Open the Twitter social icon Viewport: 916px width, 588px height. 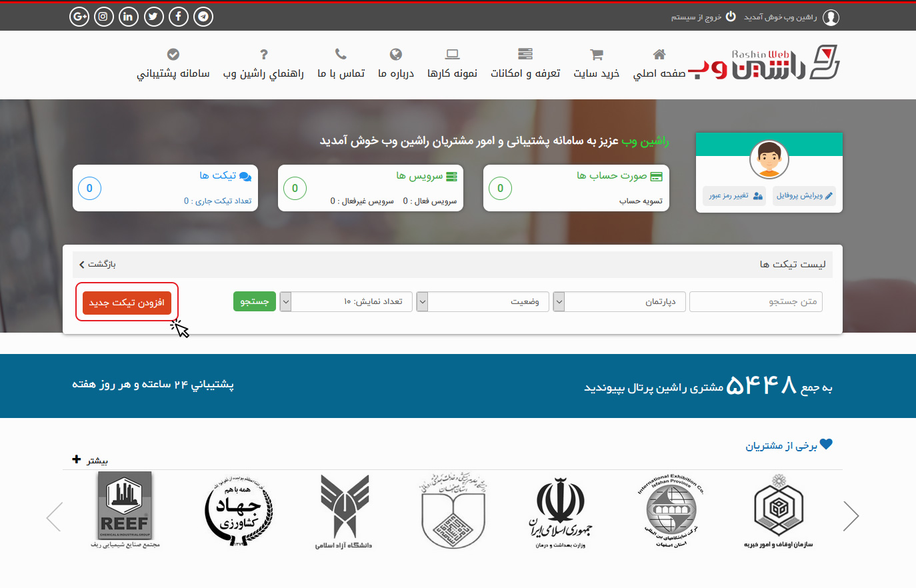click(154, 17)
